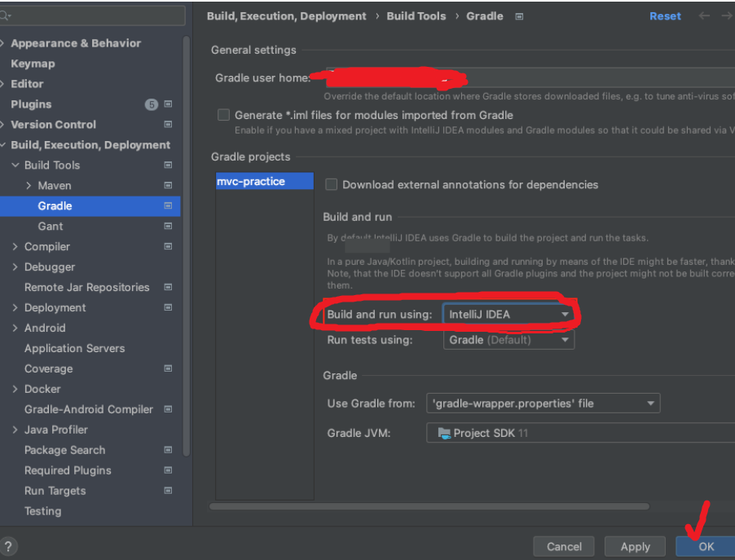Click project-level icon next to Coverage
Screen dimensions: 735x560
[169, 368]
